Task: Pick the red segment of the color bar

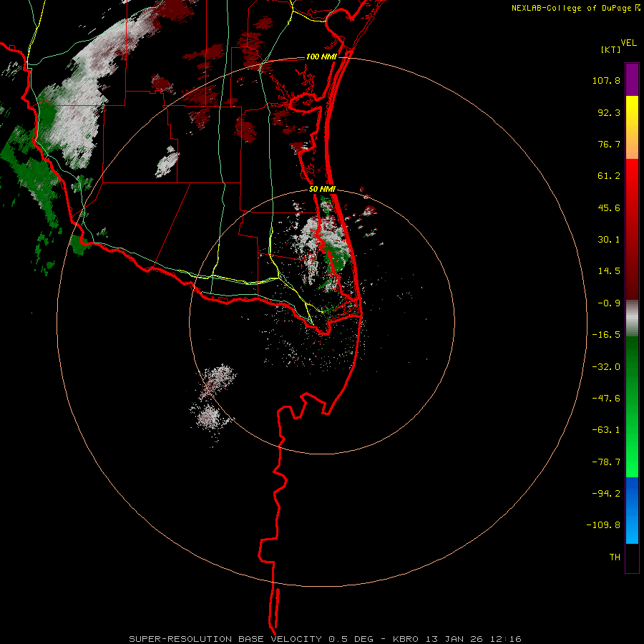Action: pyautogui.click(x=632, y=229)
